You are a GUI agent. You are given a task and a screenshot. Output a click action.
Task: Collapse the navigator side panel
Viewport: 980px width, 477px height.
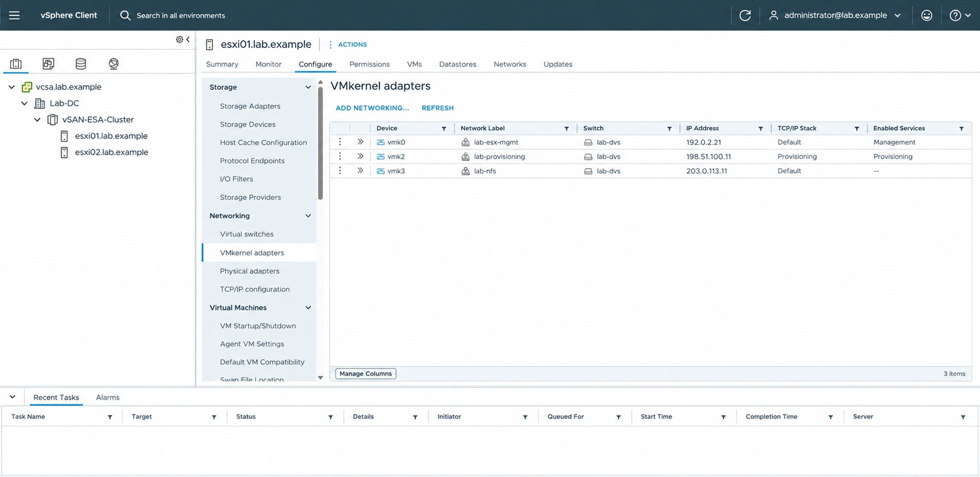[x=188, y=39]
